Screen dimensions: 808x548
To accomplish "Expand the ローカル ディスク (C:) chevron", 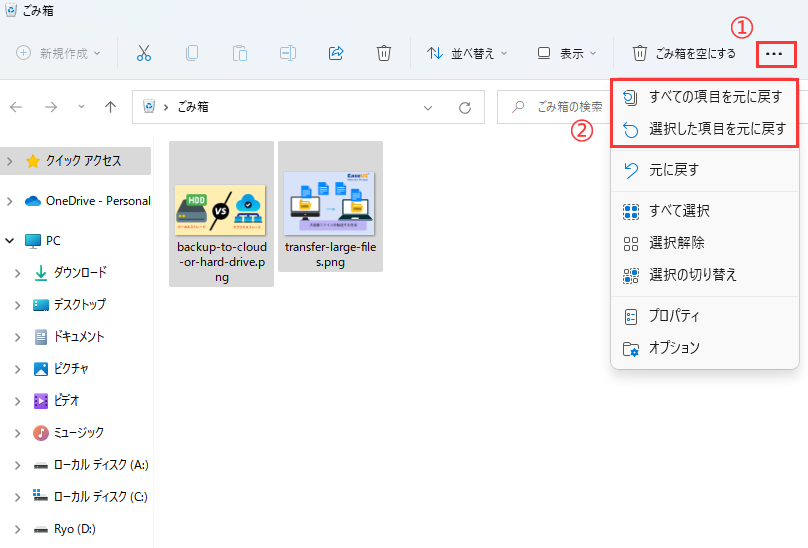I will (x=18, y=497).
